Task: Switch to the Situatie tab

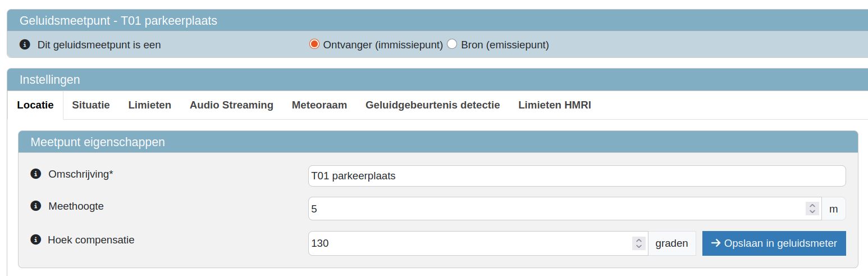Action: pyautogui.click(x=91, y=105)
